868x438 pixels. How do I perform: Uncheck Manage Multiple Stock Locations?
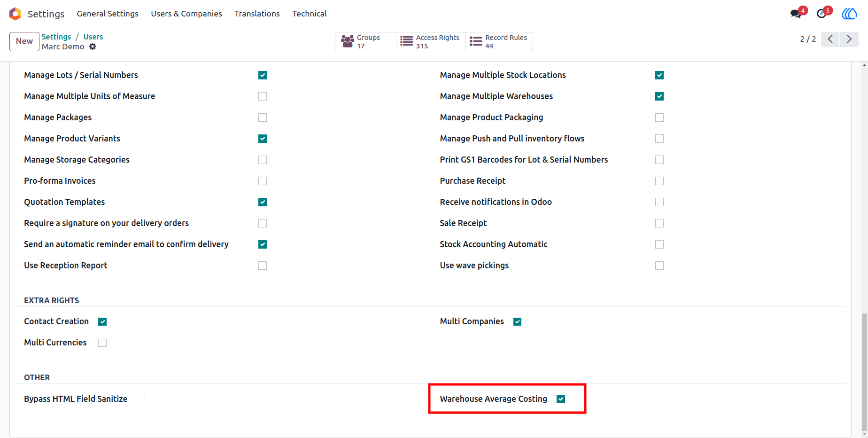pos(659,75)
